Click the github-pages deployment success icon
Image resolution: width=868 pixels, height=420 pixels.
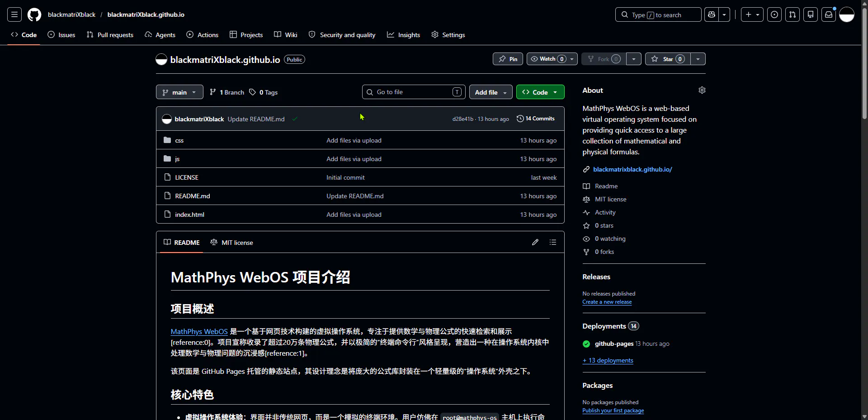586,344
